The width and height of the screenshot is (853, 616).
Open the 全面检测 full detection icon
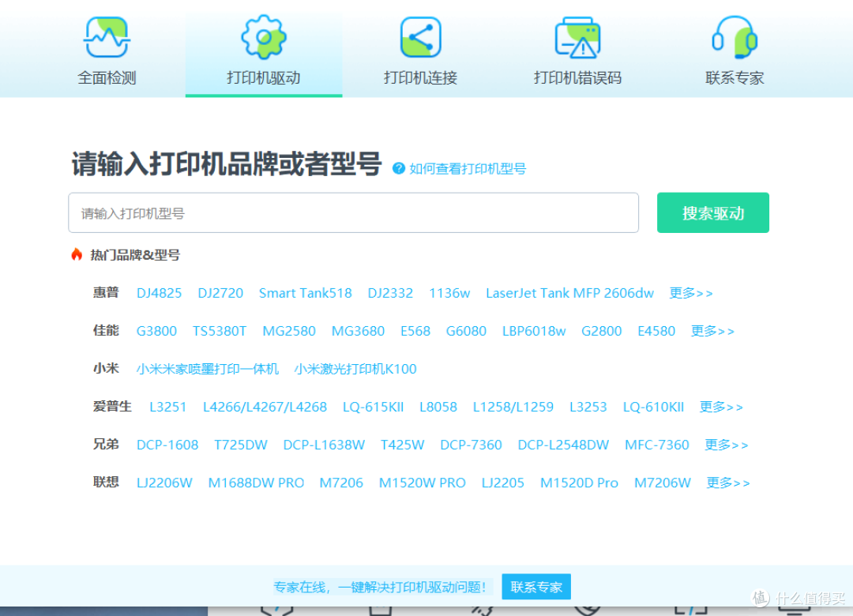click(107, 37)
